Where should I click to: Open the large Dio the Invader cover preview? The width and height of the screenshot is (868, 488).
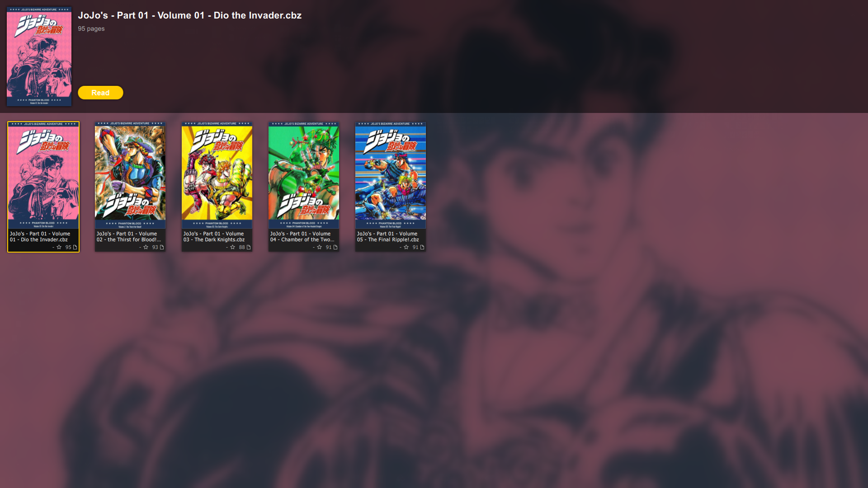click(x=39, y=56)
